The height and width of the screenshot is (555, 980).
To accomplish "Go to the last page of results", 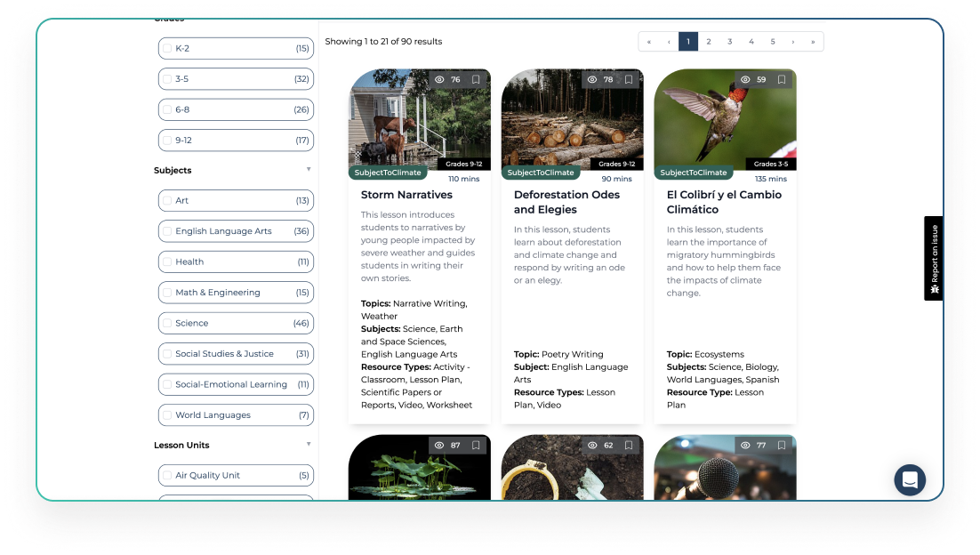I will 813,42.
